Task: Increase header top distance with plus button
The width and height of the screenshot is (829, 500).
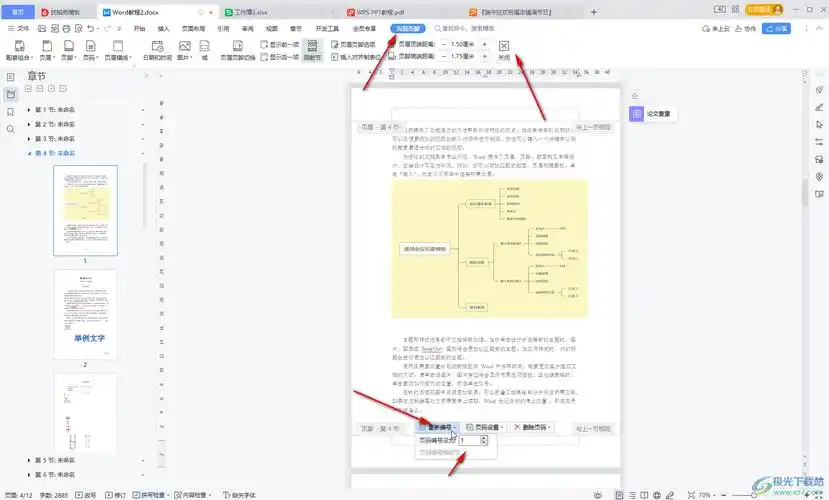Action: point(484,44)
